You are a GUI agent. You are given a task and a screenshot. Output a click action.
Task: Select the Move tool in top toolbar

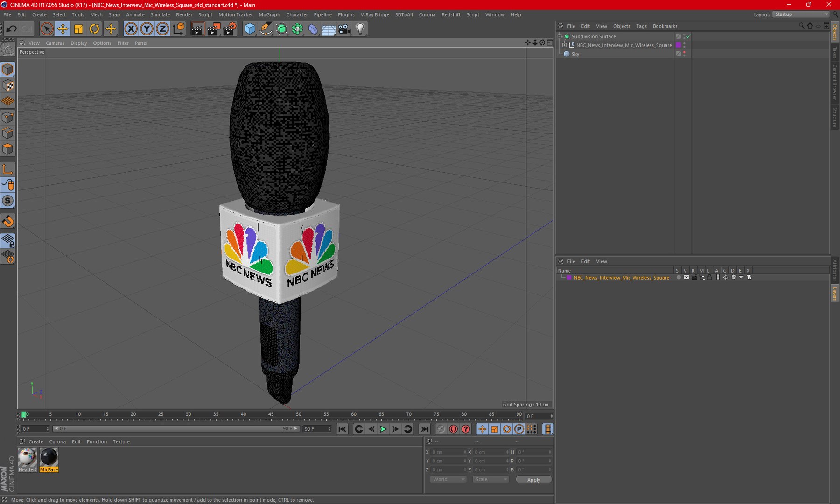62,29
